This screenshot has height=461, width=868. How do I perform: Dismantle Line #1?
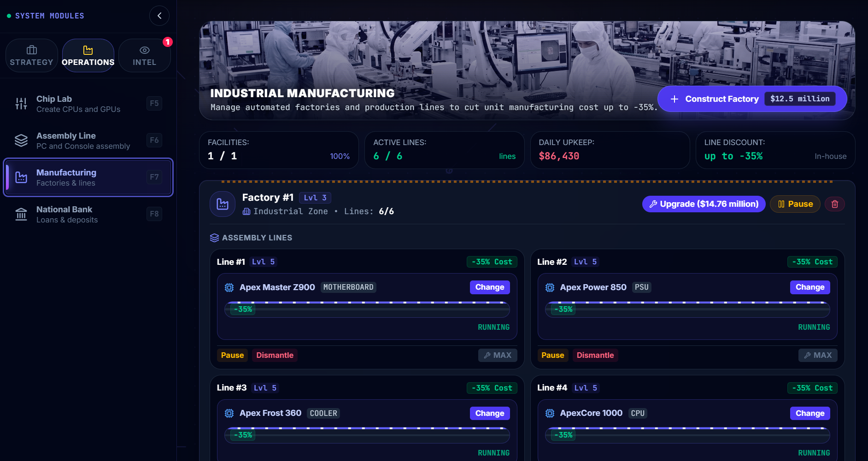coord(275,355)
